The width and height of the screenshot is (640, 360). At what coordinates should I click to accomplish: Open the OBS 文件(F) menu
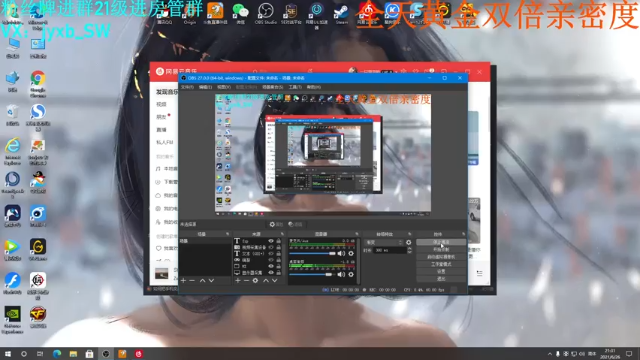pyautogui.click(x=187, y=87)
